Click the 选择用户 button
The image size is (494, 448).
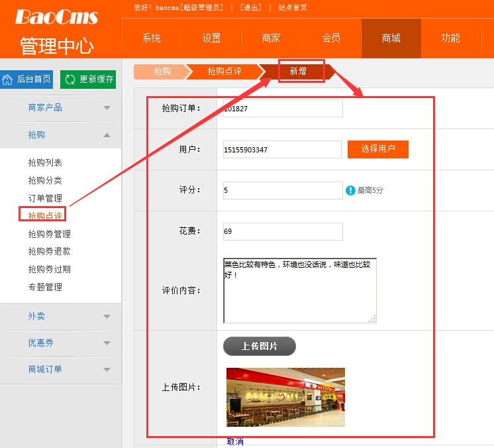[377, 149]
